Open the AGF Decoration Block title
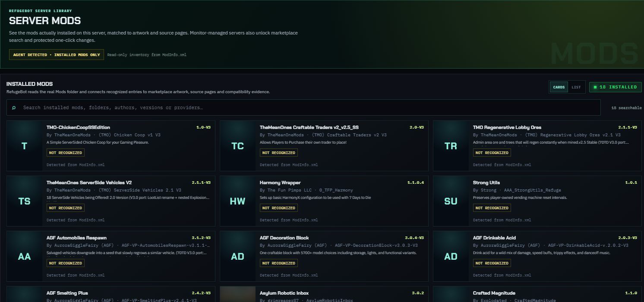 [x=284, y=238]
